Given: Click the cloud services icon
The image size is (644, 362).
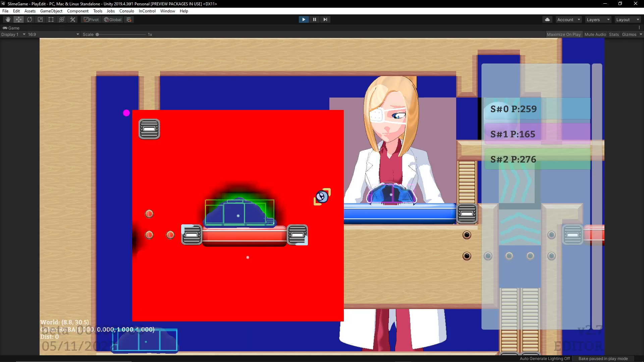Looking at the screenshot, I should point(547,19).
